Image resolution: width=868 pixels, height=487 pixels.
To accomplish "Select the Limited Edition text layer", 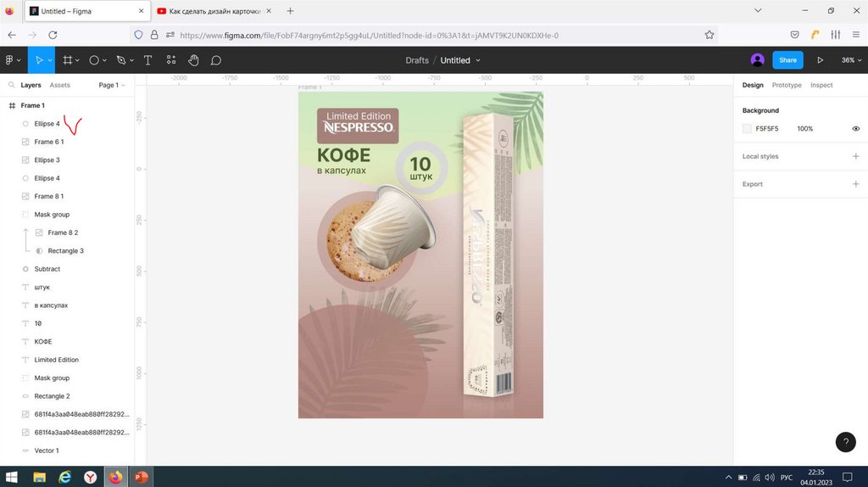I will point(56,360).
